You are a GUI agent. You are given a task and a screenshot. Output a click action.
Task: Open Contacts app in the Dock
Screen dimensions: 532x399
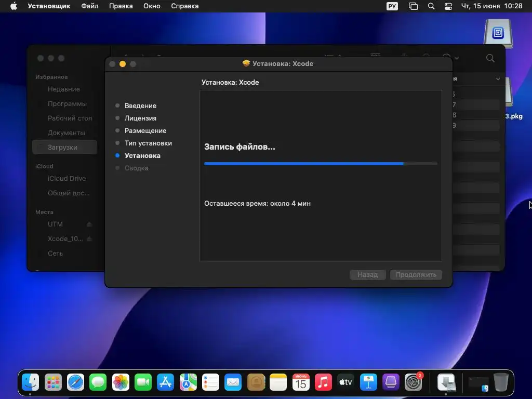point(256,382)
